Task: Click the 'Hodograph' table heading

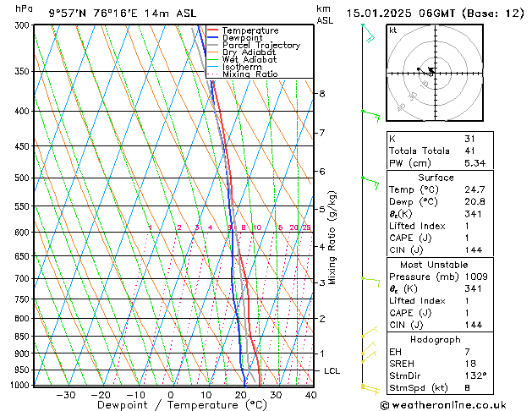Action: [436, 340]
